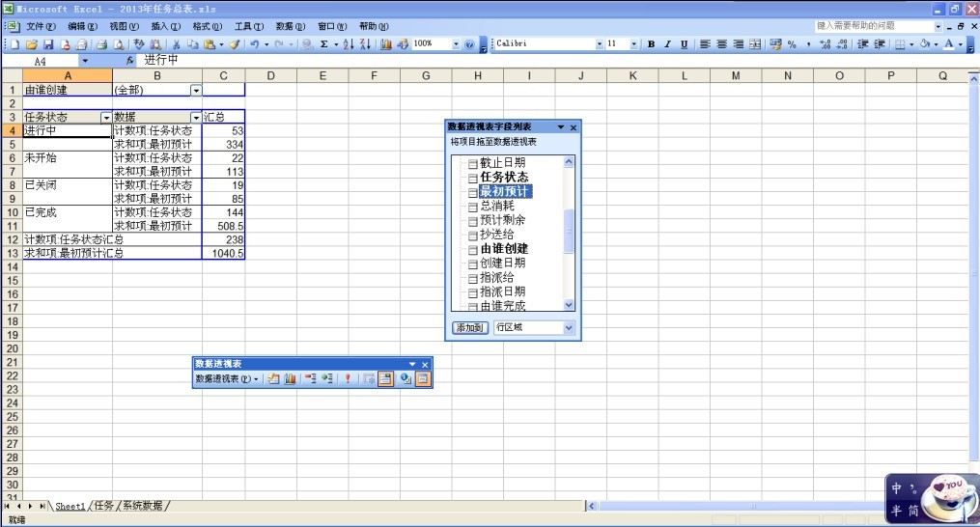Select 总消耗 in the field list
980x527 pixels.
pyautogui.click(x=497, y=206)
